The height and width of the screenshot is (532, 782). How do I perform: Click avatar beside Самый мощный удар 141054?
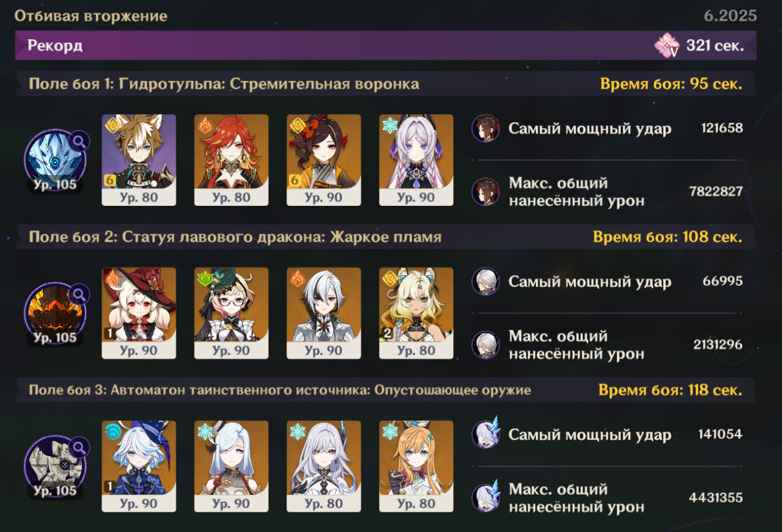coord(486,434)
